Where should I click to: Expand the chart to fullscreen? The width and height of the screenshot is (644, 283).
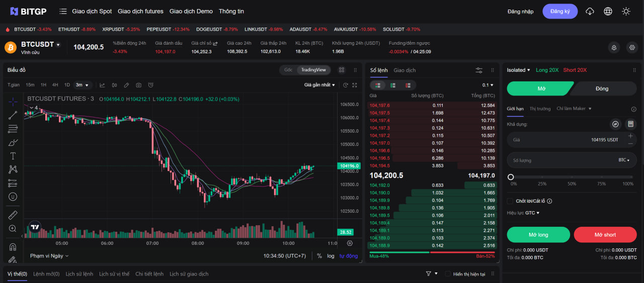tap(355, 85)
